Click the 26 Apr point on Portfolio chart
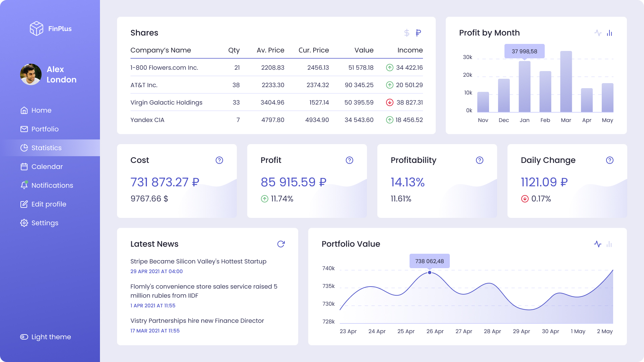Screen dimensions: 644x362 tap(430, 273)
